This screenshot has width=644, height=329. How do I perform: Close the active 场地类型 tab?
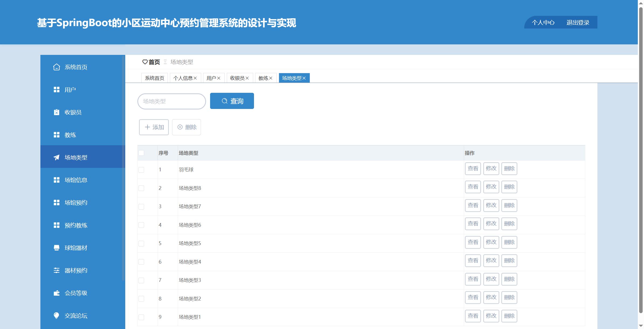pos(304,78)
